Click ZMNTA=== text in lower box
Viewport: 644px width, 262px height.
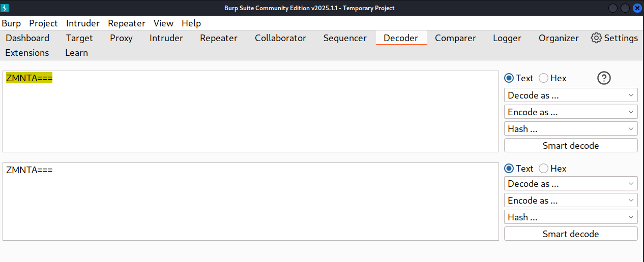(30, 170)
